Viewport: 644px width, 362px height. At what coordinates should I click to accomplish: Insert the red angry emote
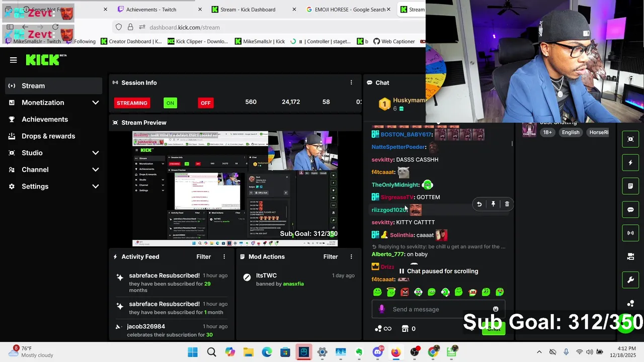[405, 292]
